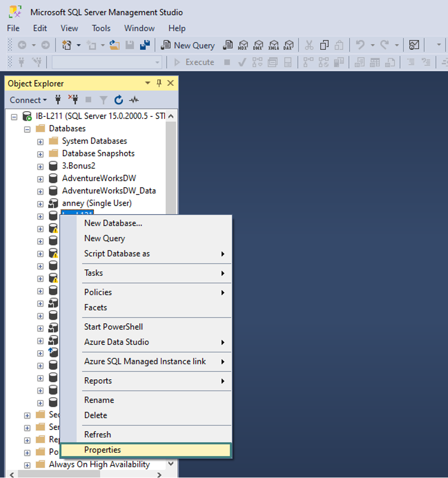Click the Undo arrow icon
Viewport: 448px width, 478px height.
point(360,45)
